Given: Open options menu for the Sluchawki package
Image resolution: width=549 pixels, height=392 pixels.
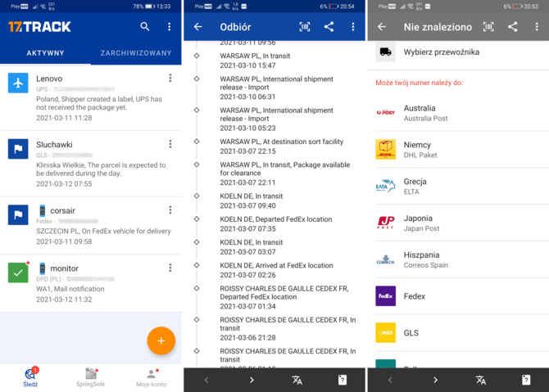Looking at the screenshot, I should click(x=170, y=144).
